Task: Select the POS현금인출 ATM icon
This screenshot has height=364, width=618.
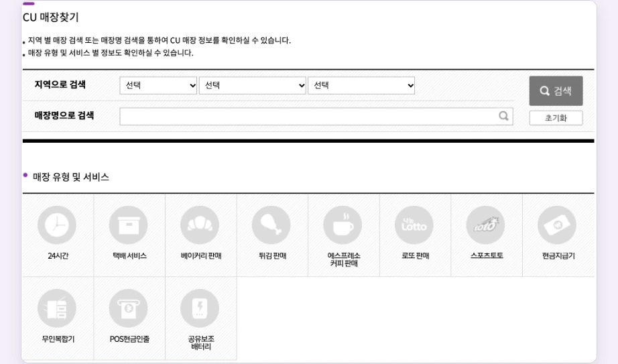Action: click(x=129, y=308)
